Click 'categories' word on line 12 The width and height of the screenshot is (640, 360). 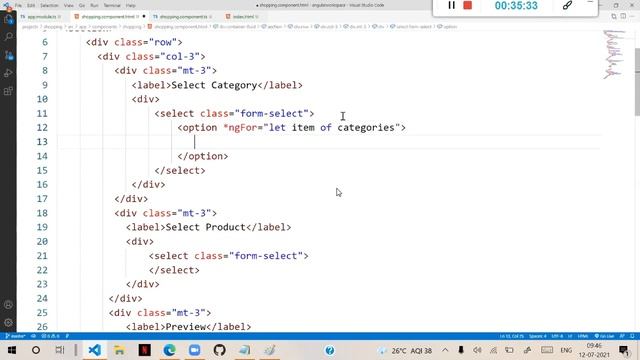pyautogui.click(x=366, y=128)
